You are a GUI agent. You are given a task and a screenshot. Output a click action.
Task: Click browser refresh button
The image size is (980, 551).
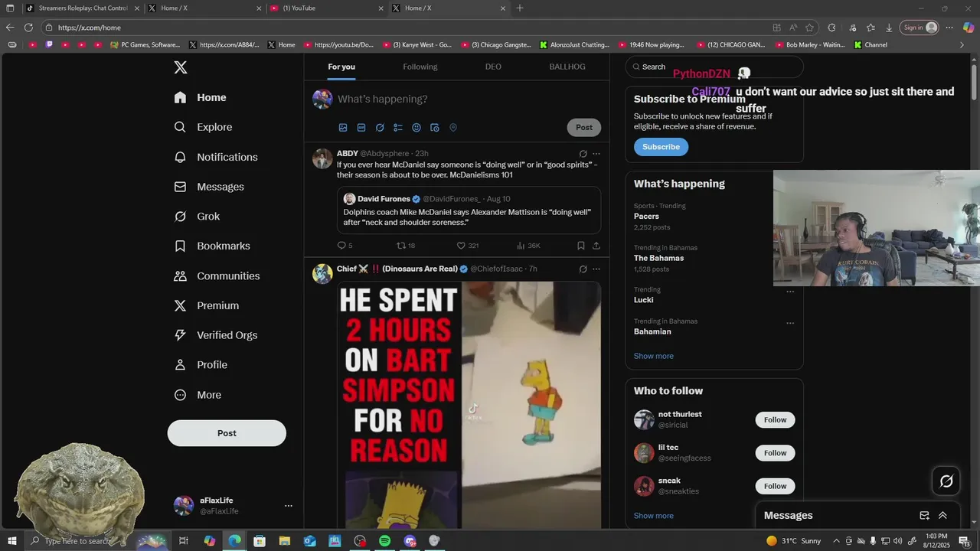[x=28, y=28]
